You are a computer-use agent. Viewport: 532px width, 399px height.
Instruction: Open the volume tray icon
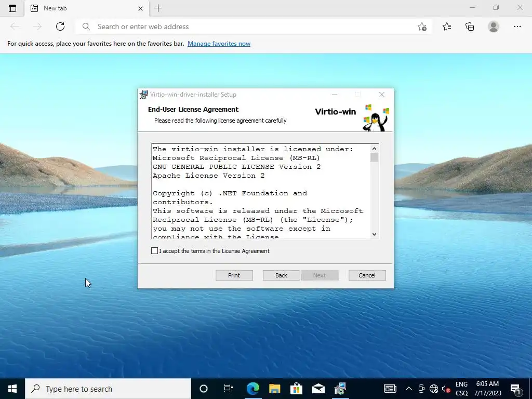point(446,389)
